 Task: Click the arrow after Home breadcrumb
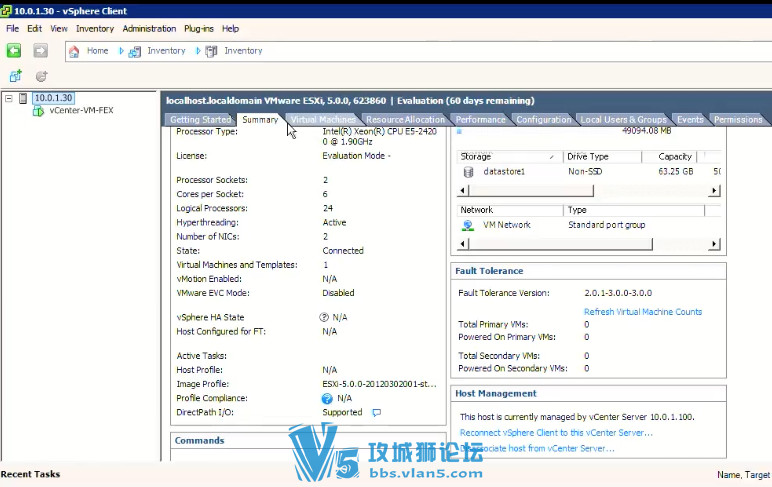tap(121, 51)
